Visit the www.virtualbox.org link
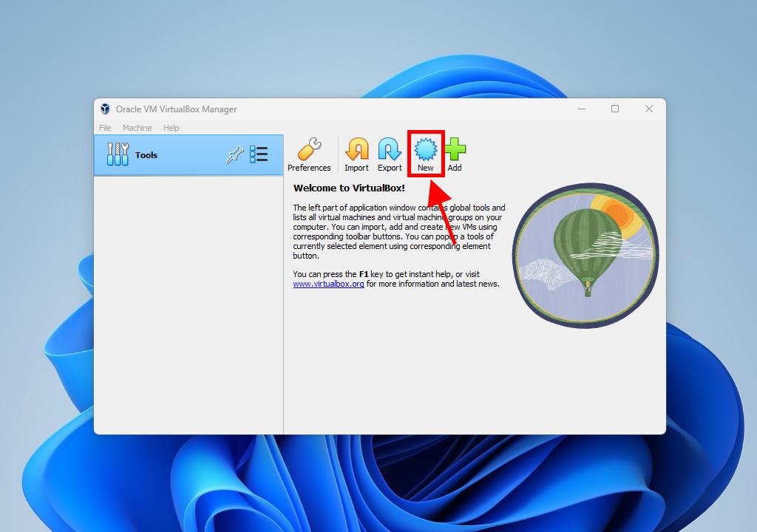The image size is (757, 532). pos(328,284)
